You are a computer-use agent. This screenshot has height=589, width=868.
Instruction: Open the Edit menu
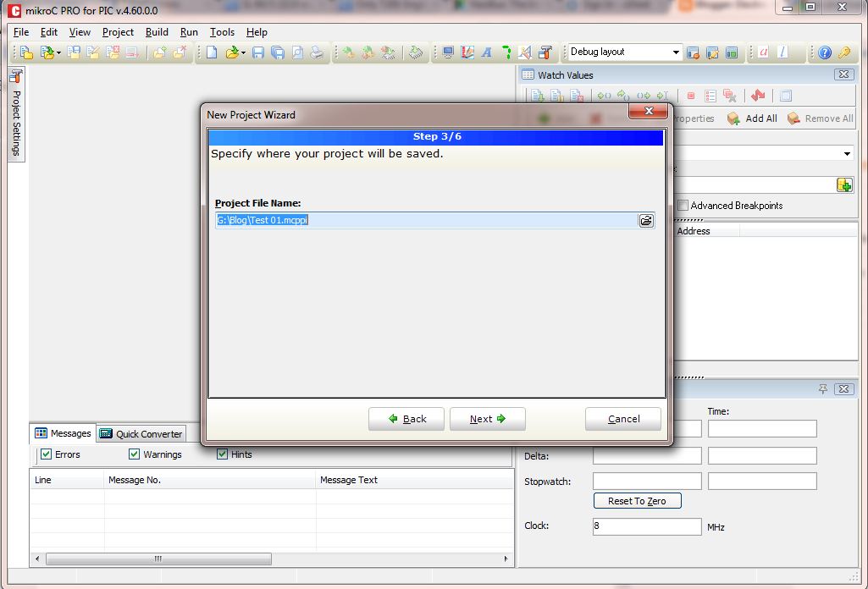coord(49,32)
